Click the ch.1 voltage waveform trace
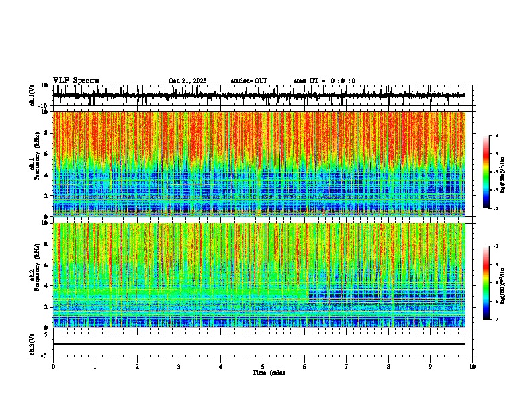The height and width of the screenshot is (411, 532). (x=259, y=95)
